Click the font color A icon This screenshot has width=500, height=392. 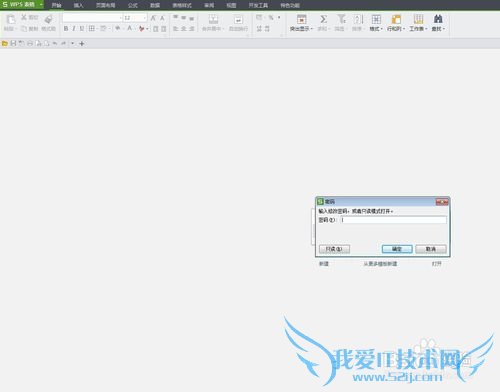[x=130, y=29]
